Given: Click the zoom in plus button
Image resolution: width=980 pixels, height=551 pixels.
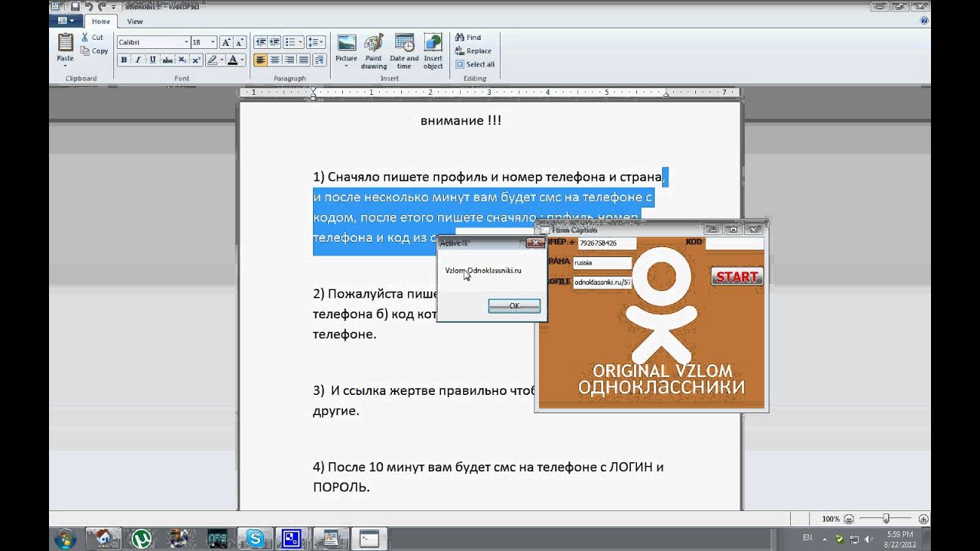Looking at the screenshot, I should click(x=924, y=519).
